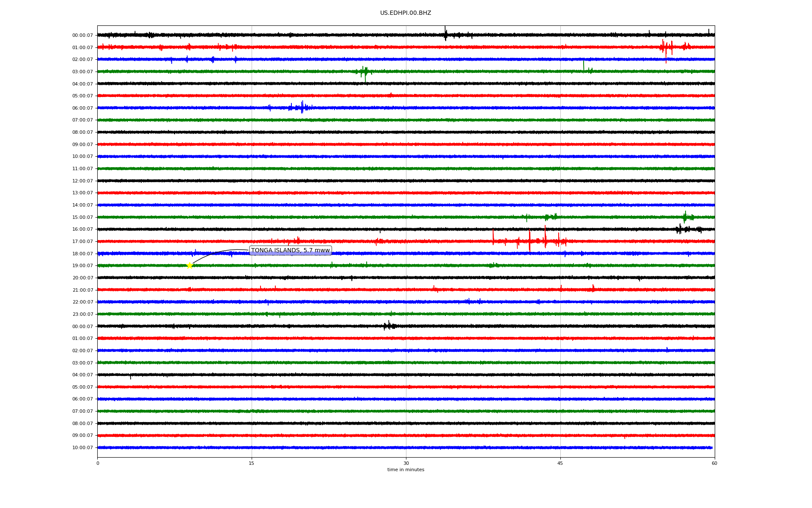Click the 30 minute x-axis tick label
812x508 pixels.
[406, 463]
